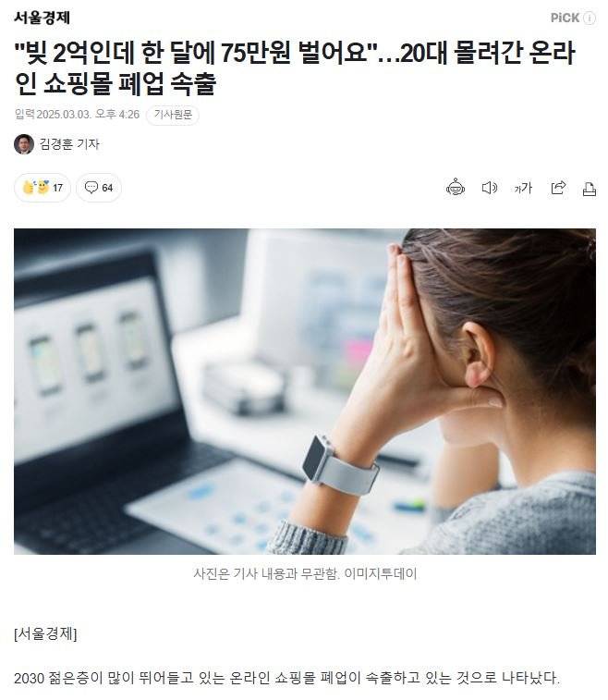Click the PiCK label

(x=565, y=18)
